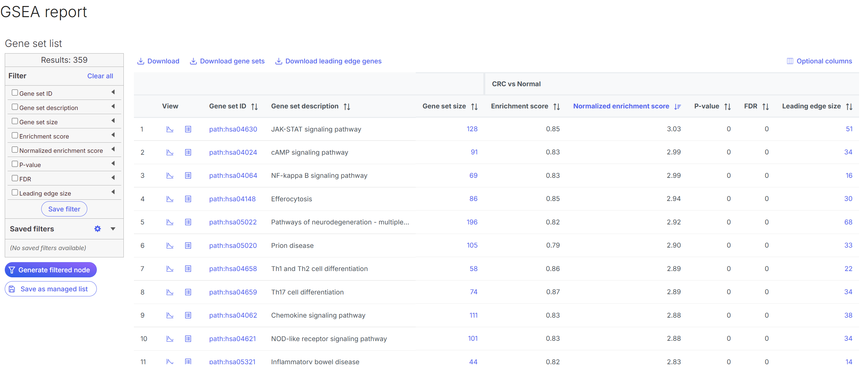Open path:hsa04630 gene set link
The image size is (868, 375).
tap(233, 129)
